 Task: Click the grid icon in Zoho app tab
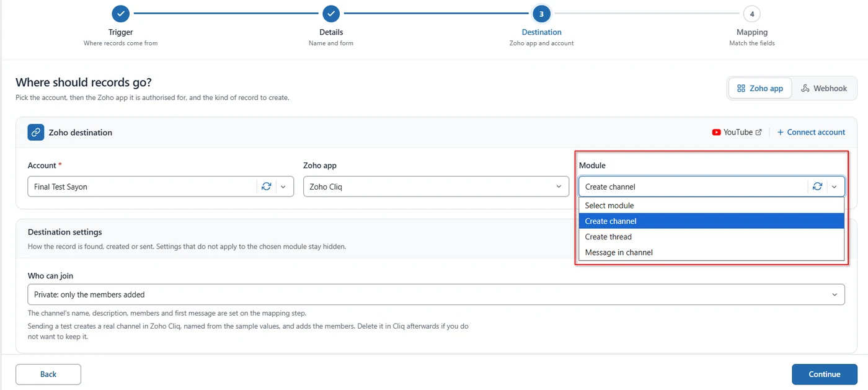pos(741,89)
